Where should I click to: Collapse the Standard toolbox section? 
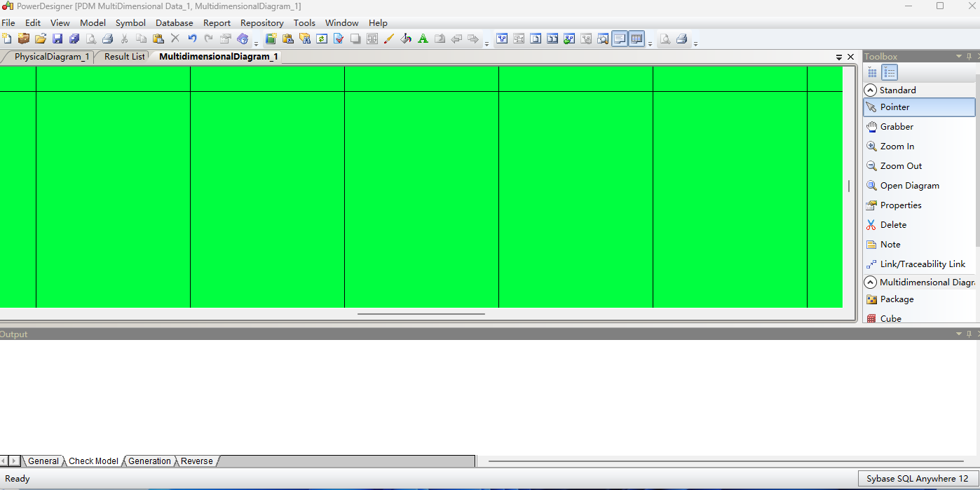(871, 90)
